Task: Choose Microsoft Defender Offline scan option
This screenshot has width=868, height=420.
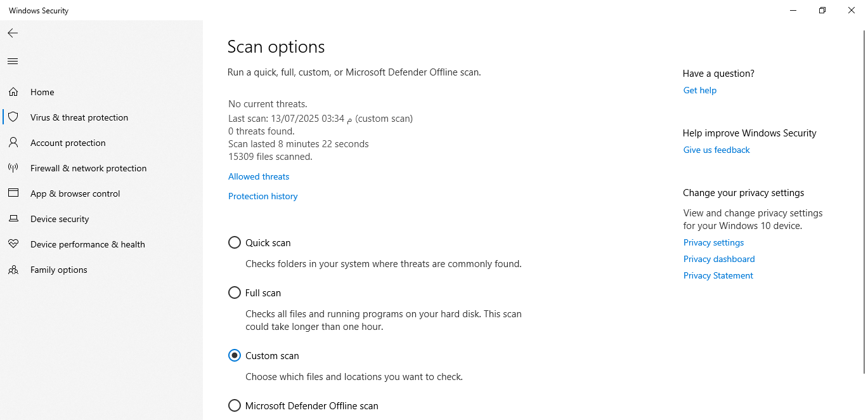Action: pos(235,406)
